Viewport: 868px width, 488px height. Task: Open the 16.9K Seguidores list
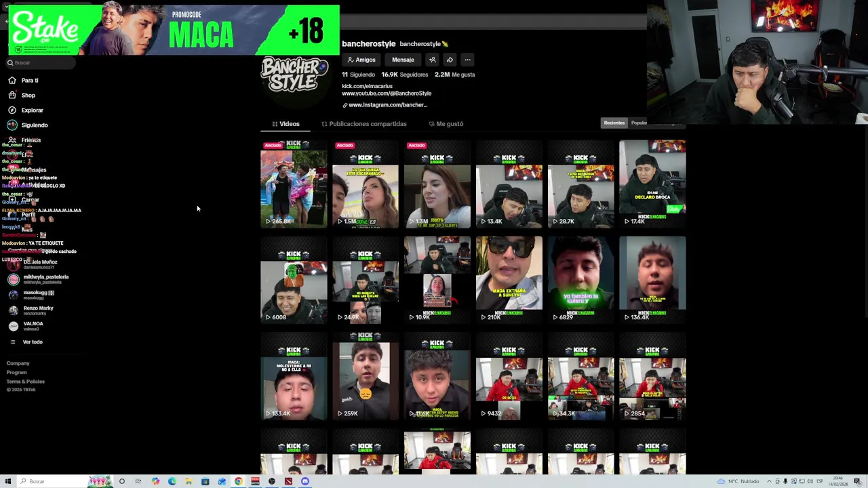pyautogui.click(x=404, y=75)
